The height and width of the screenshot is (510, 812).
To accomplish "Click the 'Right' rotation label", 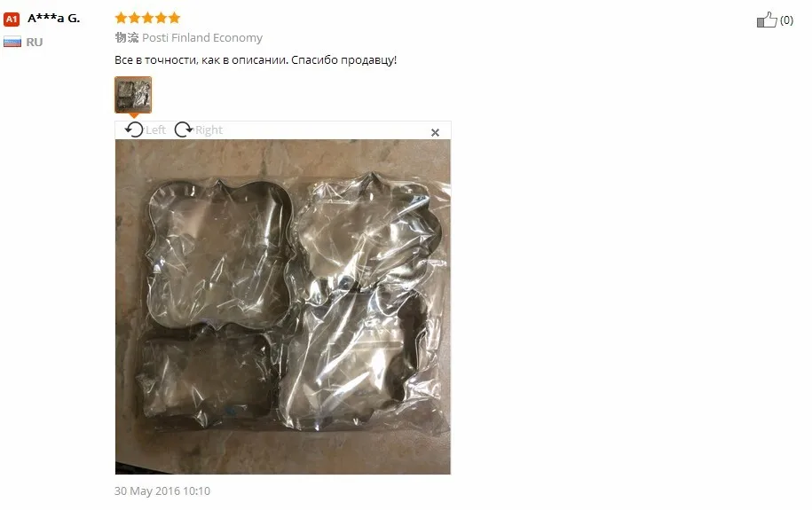I will 209,130.
